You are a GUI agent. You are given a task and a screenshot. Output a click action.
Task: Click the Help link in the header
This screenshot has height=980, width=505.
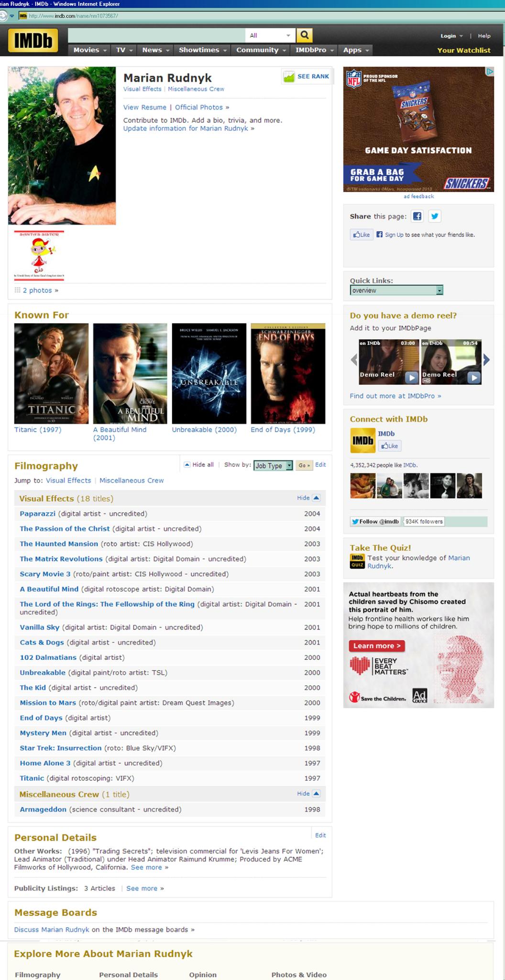pos(484,36)
